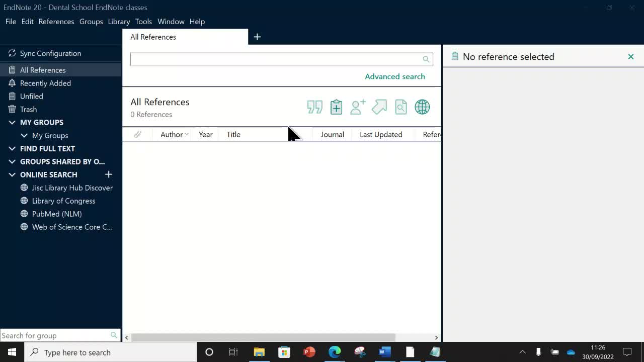Open Microsoft Edge from taskbar
This screenshot has width=644, height=362.
coord(335,352)
